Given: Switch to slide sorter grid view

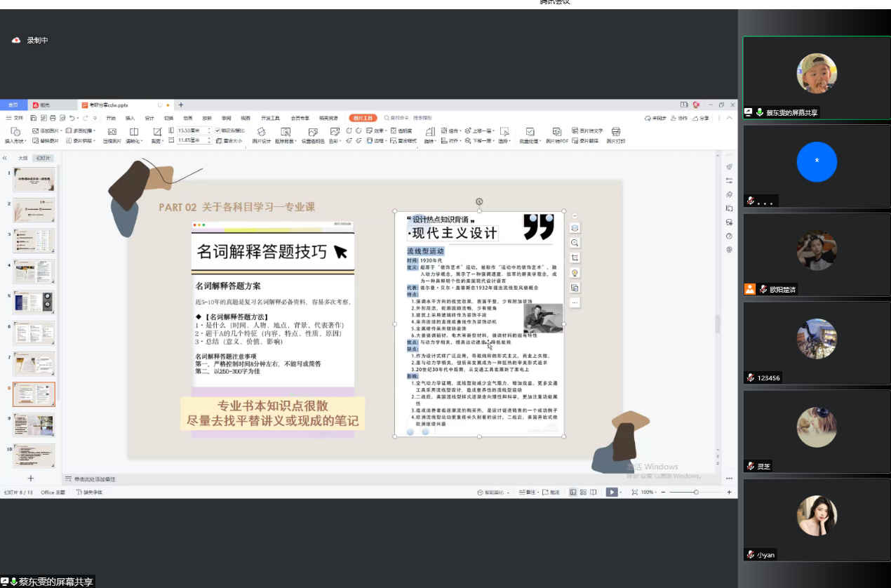Looking at the screenshot, I should [583, 493].
